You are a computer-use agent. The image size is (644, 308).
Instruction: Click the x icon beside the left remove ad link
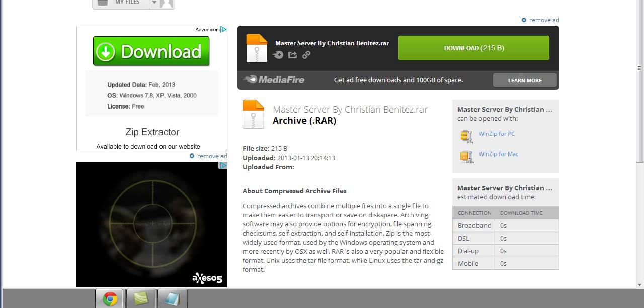coord(192,156)
